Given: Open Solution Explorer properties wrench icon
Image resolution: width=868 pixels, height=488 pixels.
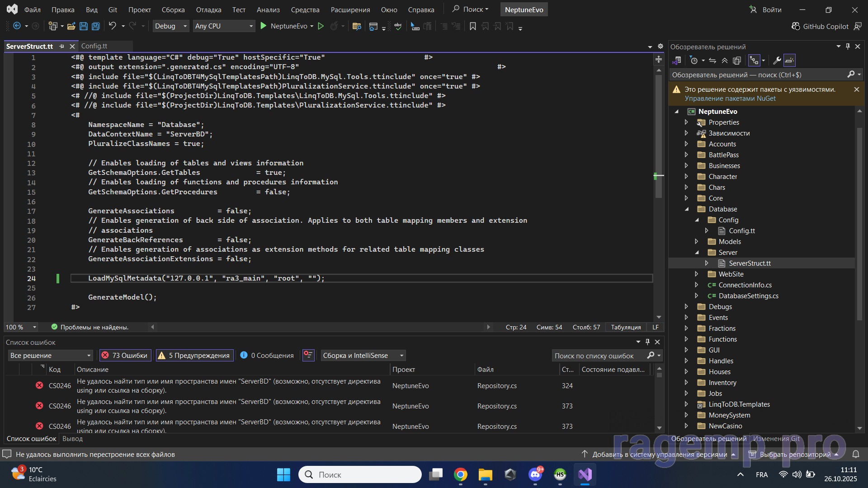Looking at the screenshot, I should tap(777, 61).
